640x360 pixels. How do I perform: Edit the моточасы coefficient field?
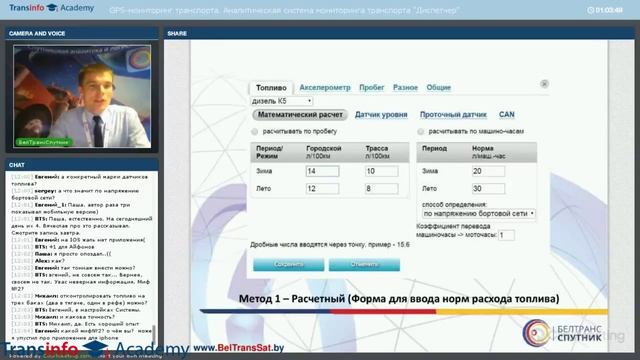pyautogui.click(x=506, y=235)
